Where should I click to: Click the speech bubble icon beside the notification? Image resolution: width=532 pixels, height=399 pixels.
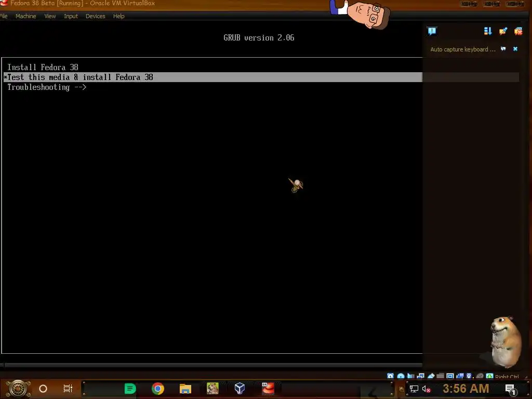[503, 49]
